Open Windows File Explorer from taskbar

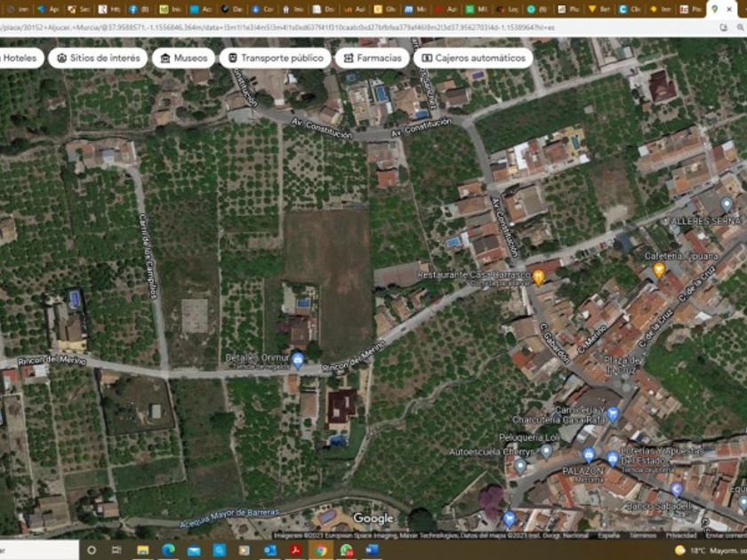click(x=142, y=550)
